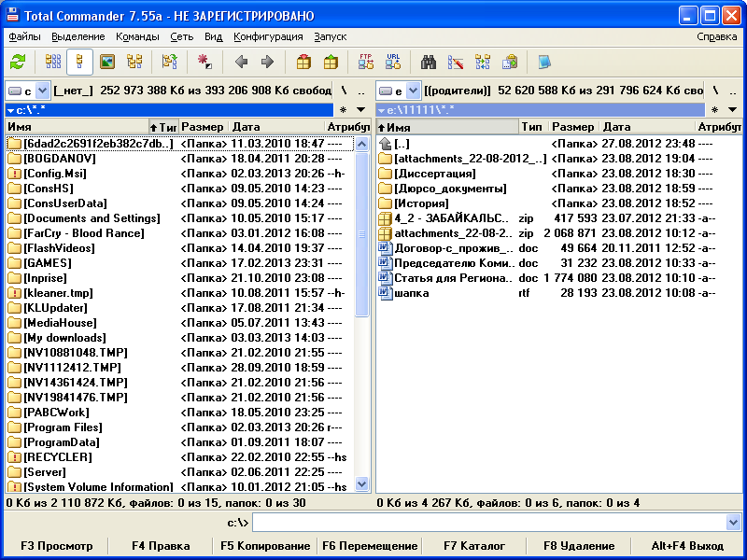This screenshot has height=560, width=747.
Task: Click the c:\*.* path bar
Action: coord(169,110)
